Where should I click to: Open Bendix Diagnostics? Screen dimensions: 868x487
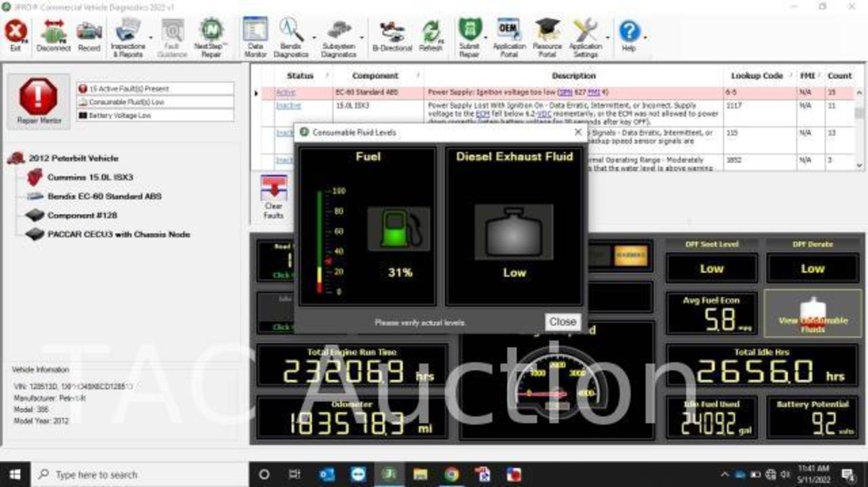tap(291, 38)
